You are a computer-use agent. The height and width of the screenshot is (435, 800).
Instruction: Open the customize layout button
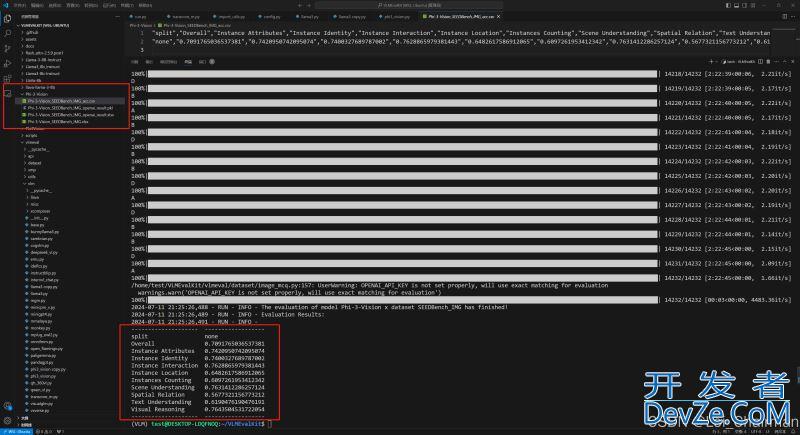click(x=753, y=5)
